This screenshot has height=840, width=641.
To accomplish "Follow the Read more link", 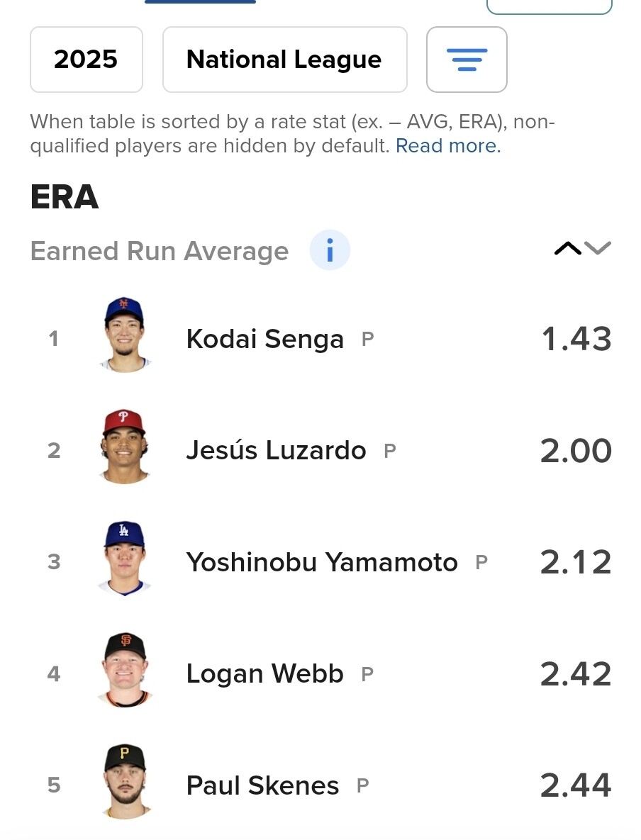I will coord(448,146).
